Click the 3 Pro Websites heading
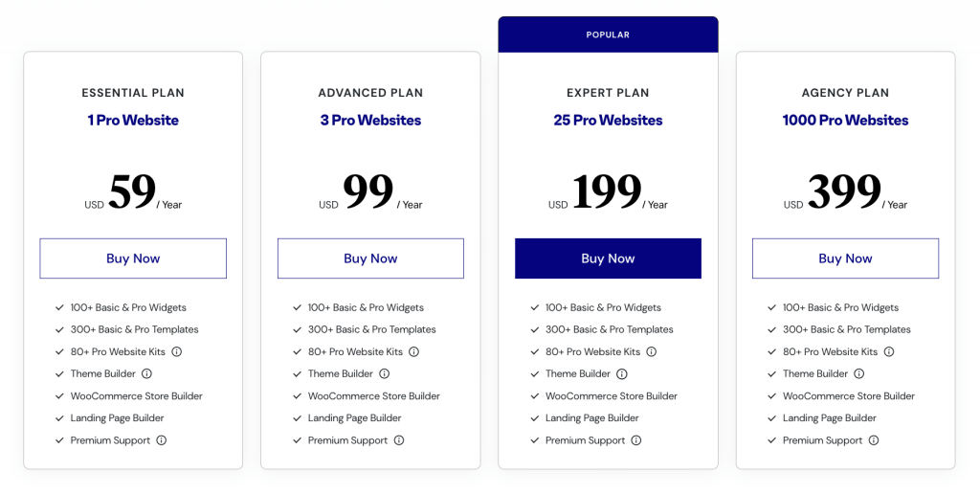 370,120
